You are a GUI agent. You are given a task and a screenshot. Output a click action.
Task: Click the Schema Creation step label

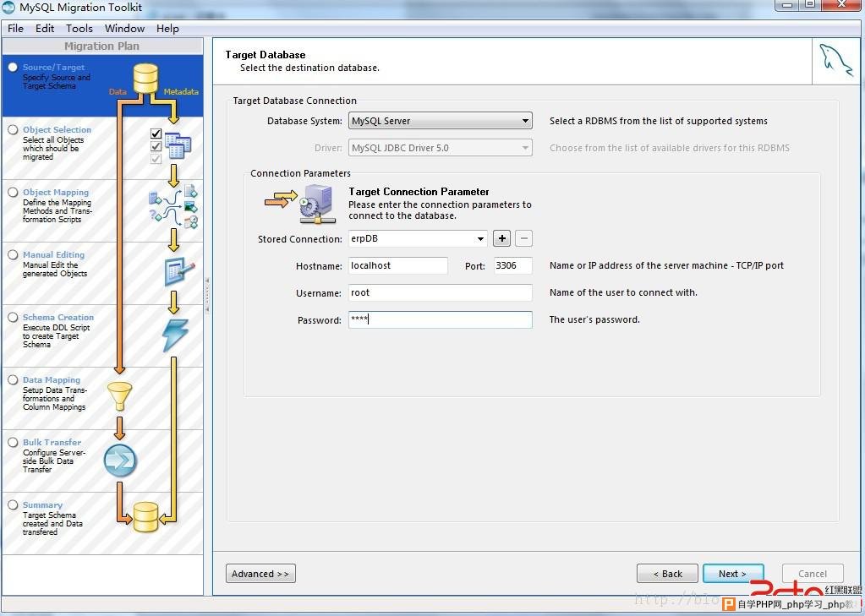click(58, 317)
